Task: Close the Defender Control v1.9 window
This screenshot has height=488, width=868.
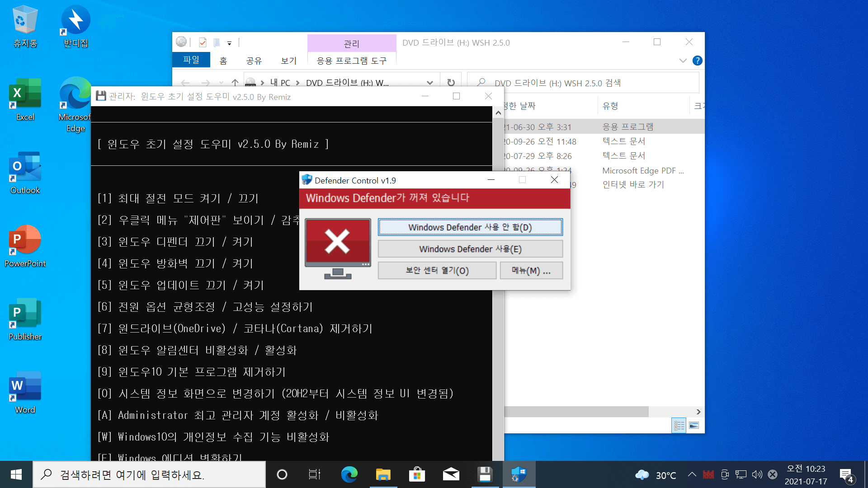Action: [x=554, y=180]
